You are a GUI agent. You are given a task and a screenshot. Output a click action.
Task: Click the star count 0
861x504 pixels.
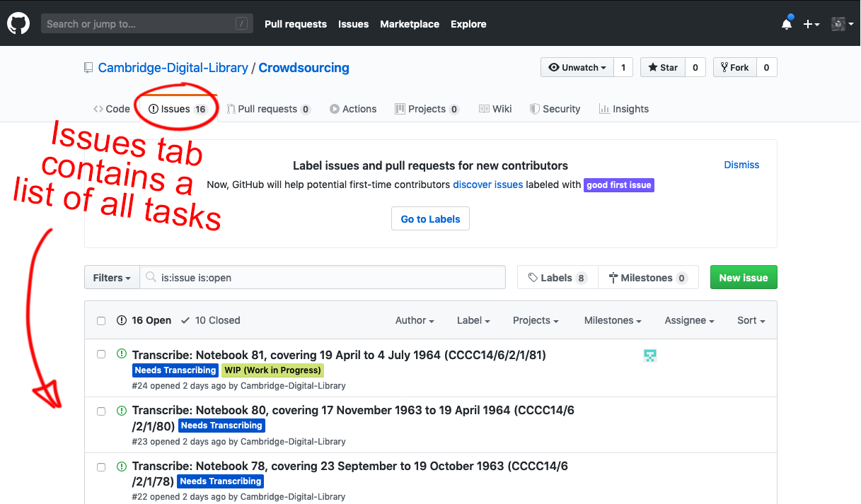(695, 68)
